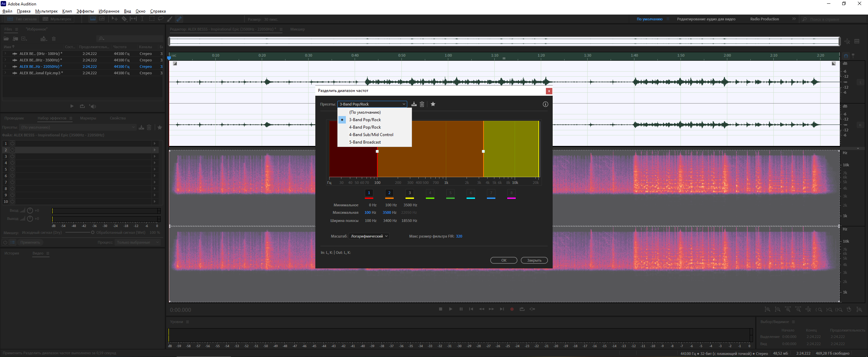Show spectral pitch display icon
Image resolution: width=868 pixels, height=357 pixels.
[102, 19]
